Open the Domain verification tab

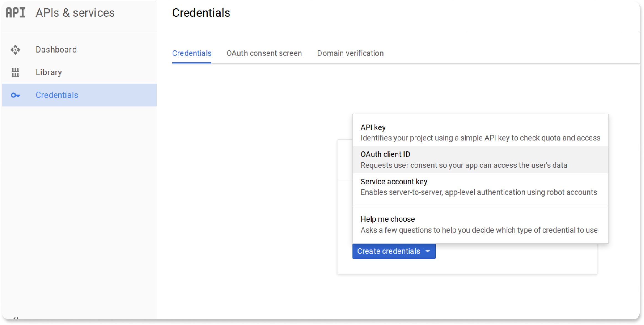(350, 53)
